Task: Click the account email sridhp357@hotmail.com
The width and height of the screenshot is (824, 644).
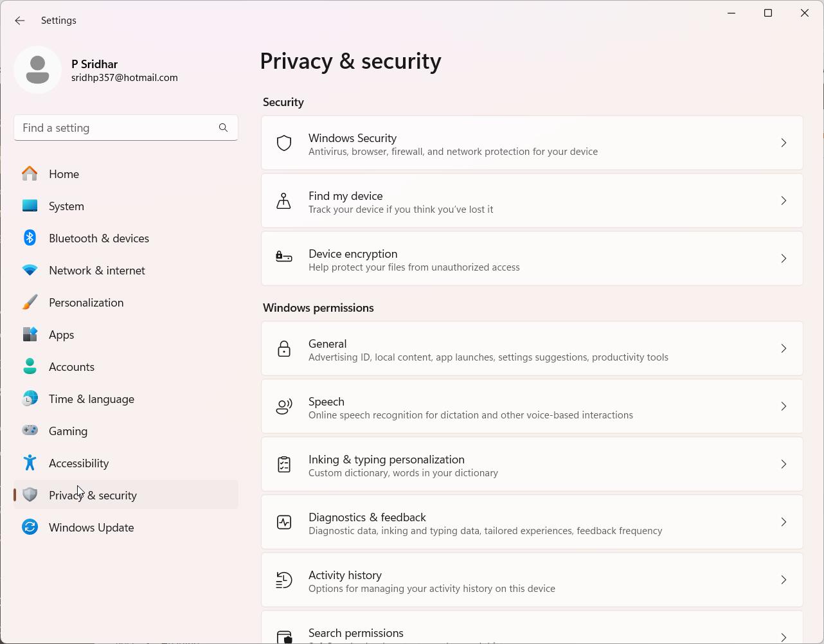Action: [x=125, y=78]
